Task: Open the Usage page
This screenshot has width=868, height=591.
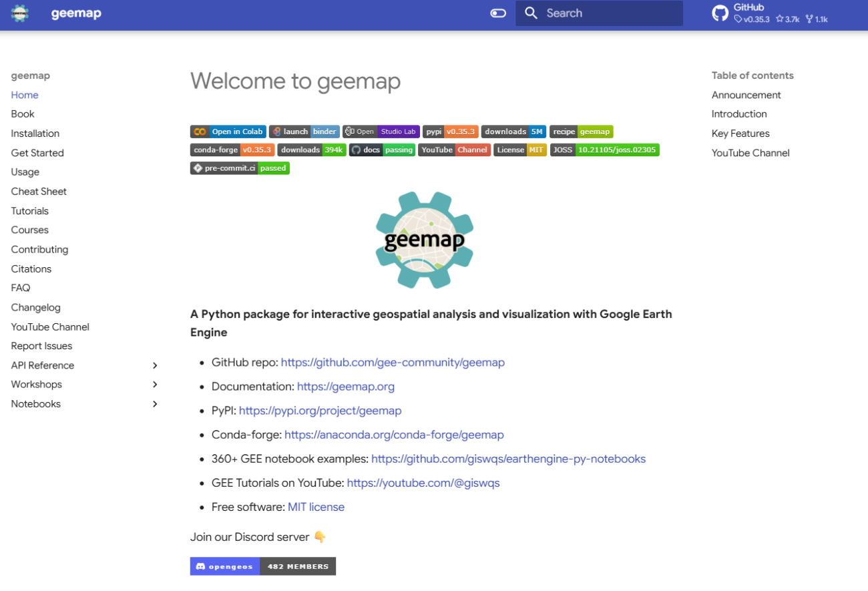Action: coord(25,172)
